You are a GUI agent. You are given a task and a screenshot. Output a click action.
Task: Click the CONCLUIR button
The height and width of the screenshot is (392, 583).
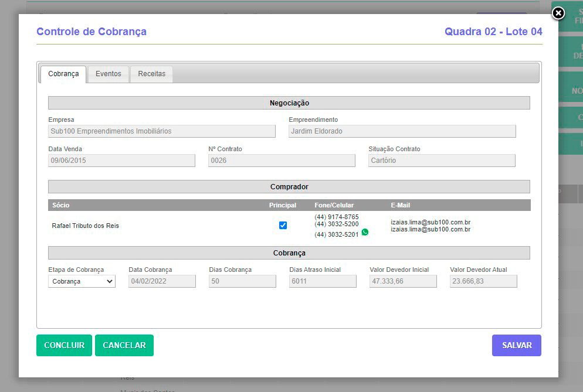coord(64,345)
